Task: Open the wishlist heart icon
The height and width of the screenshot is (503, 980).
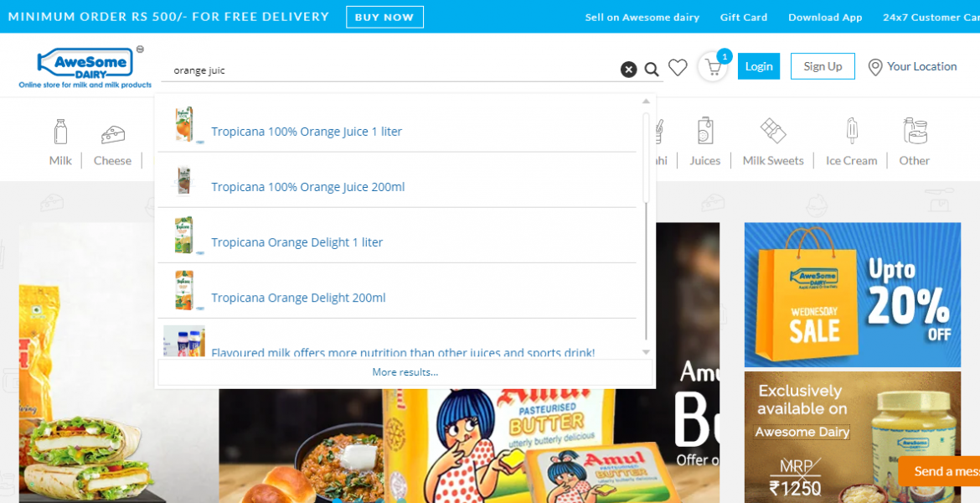Action: (678, 68)
